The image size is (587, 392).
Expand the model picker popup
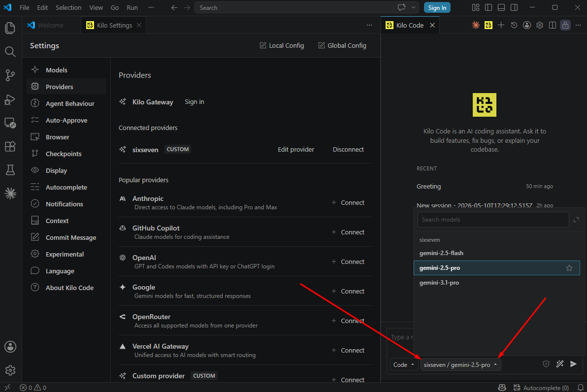(x=576, y=220)
